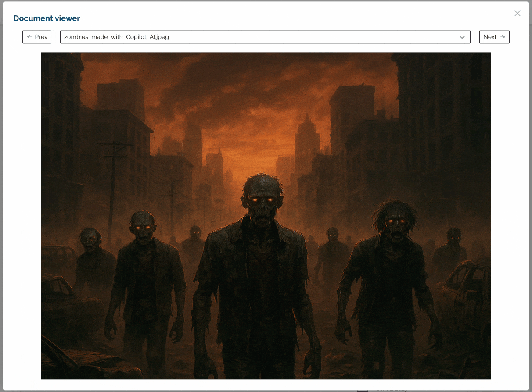
Task: Close the Document viewer dialog
Action: pos(518,13)
